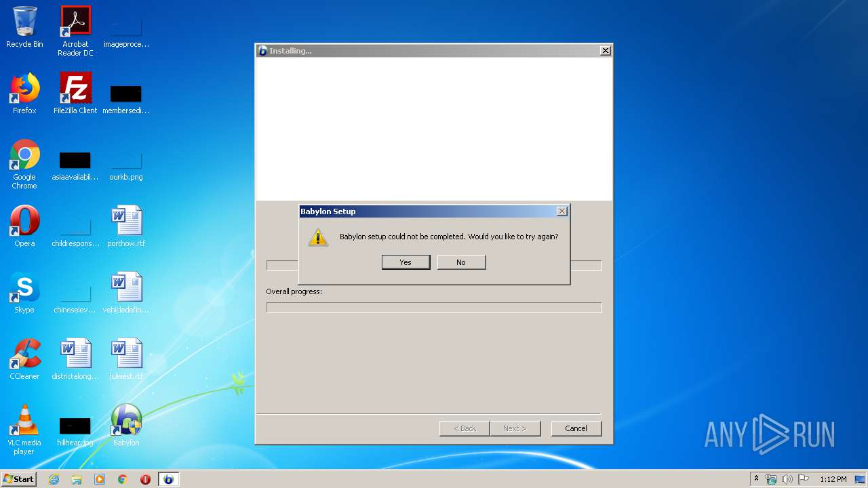Click No in Babylon Setup dialog

pos(461,262)
